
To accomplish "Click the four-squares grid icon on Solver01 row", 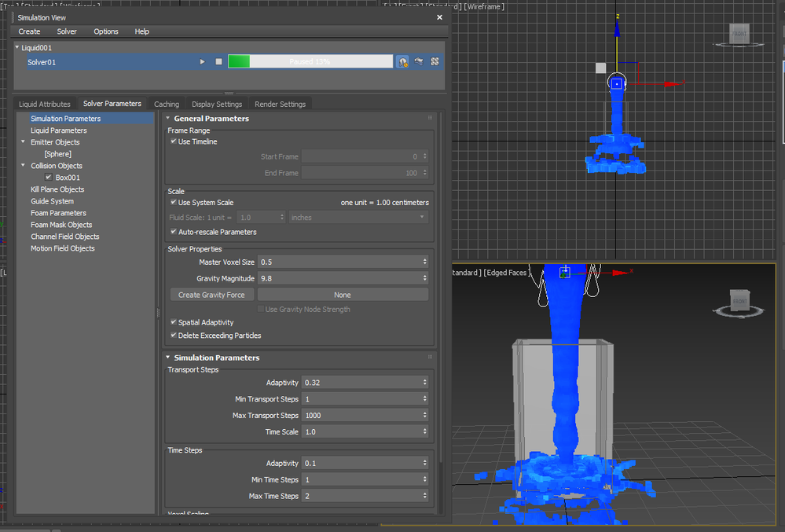I will 435,61.
